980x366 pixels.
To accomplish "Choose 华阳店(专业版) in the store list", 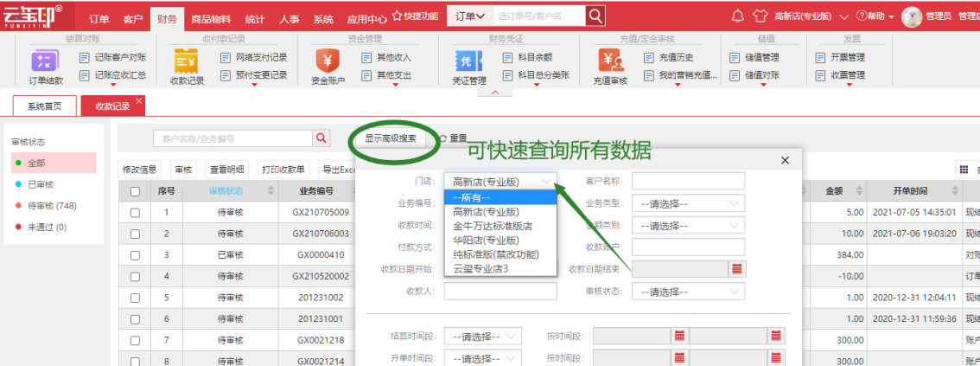I will tap(500, 241).
